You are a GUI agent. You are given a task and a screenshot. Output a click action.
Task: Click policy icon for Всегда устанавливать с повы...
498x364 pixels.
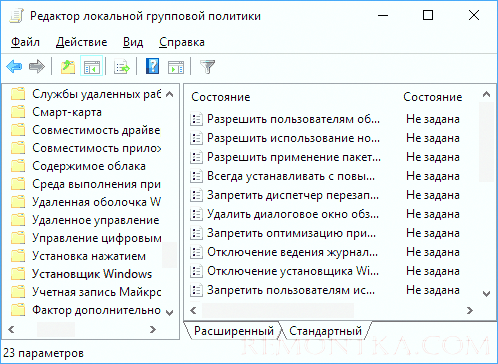(x=196, y=176)
